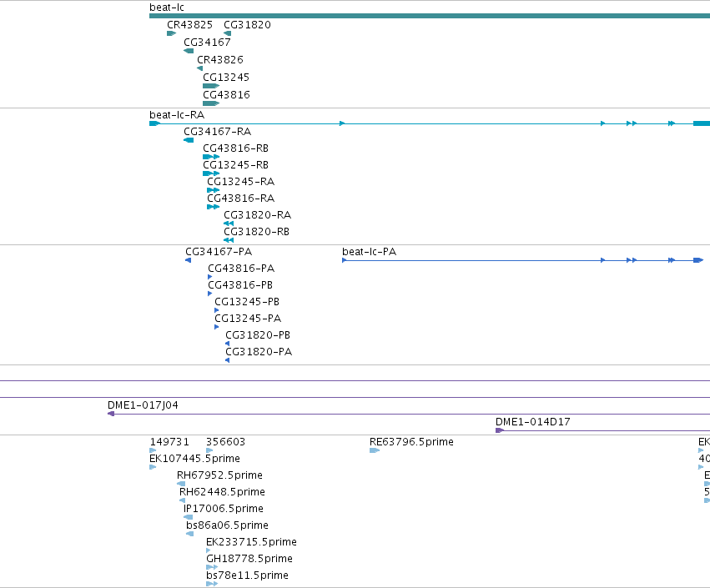Select the CG43816 gene arrow glyph
This screenshot has height=588, width=710.
click(x=211, y=103)
